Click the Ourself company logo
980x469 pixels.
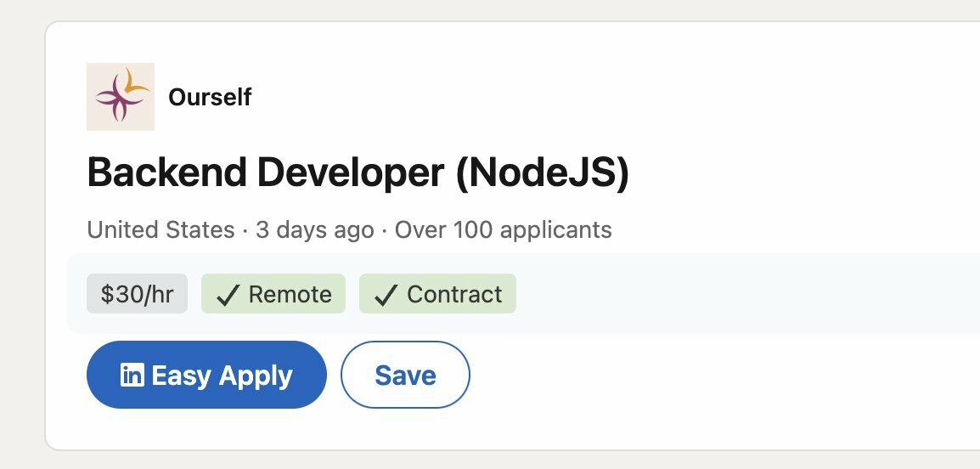tap(121, 97)
